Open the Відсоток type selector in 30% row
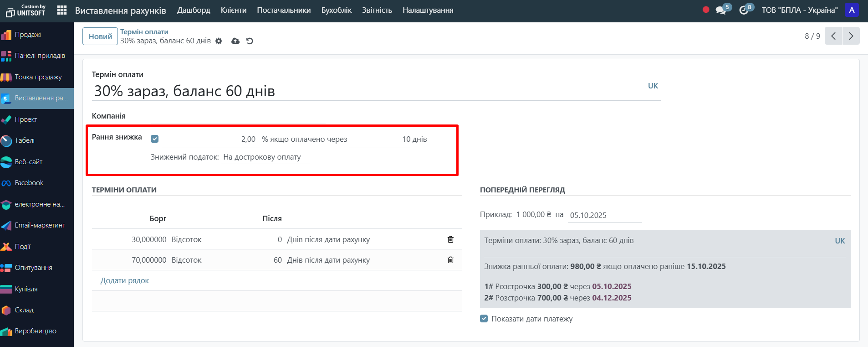 click(187, 239)
